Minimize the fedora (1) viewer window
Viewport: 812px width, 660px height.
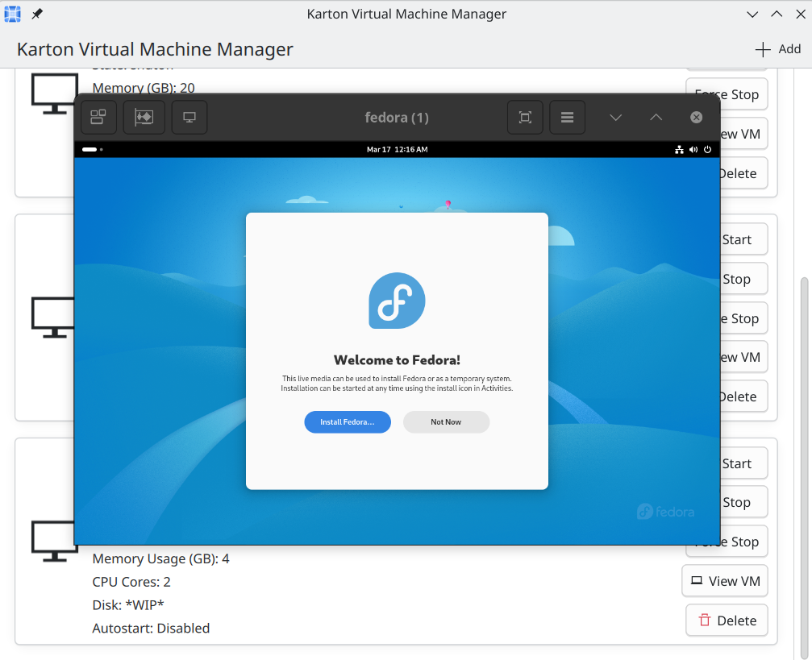coord(615,118)
